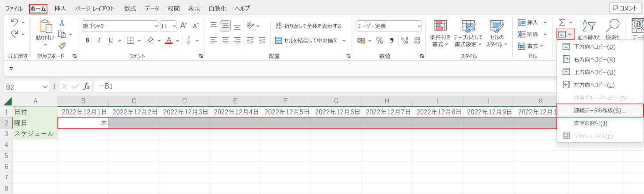The width and height of the screenshot is (644, 194).
Task: Click the formula bar showing =B1
Action: point(325,86)
